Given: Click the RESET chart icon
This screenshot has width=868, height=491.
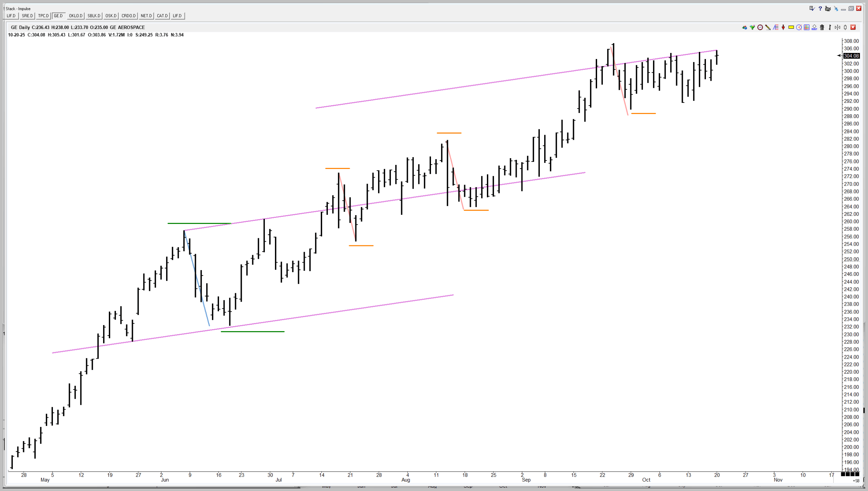Looking at the screenshot, I should (x=814, y=27).
